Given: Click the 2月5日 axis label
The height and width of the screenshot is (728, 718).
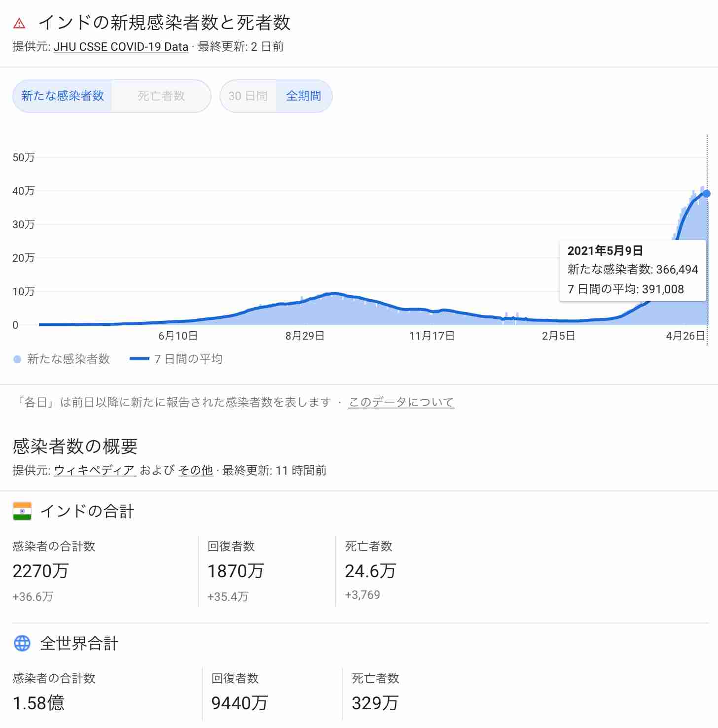Looking at the screenshot, I should point(558,336).
